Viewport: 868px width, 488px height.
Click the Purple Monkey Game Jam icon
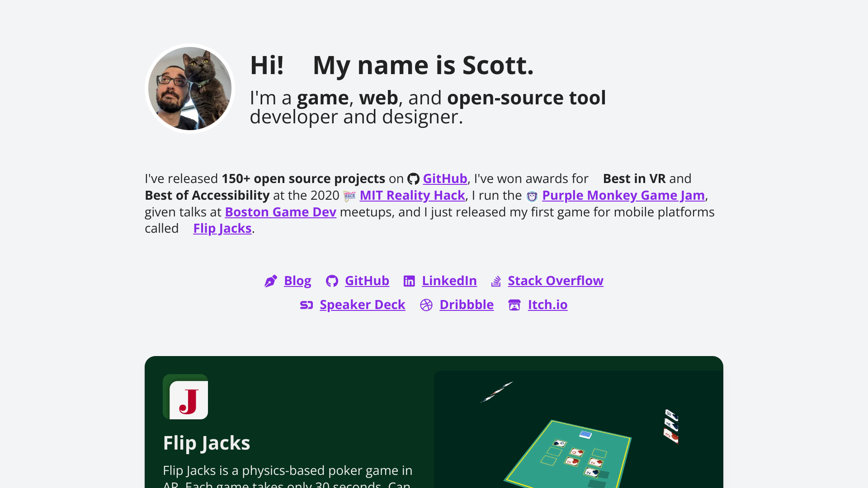pos(532,196)
